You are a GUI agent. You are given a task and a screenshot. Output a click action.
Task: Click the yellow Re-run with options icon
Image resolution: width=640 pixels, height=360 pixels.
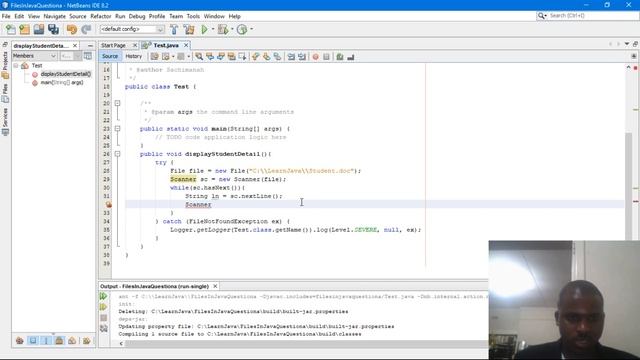[x=104, y=307]
